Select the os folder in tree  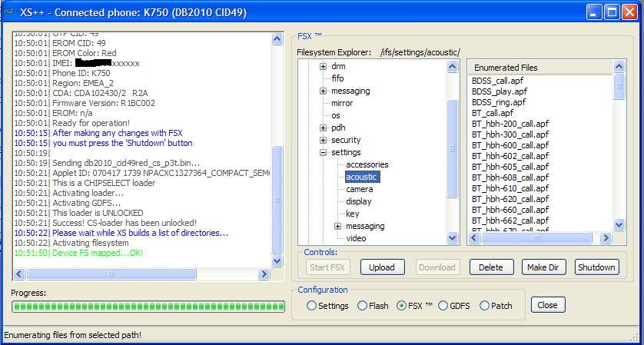(336, 115)
